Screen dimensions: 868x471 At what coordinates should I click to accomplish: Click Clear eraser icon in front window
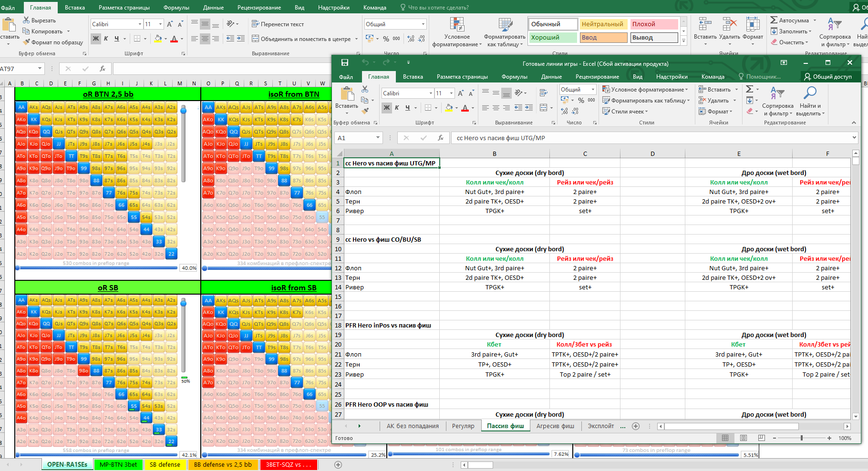(750, 111)
